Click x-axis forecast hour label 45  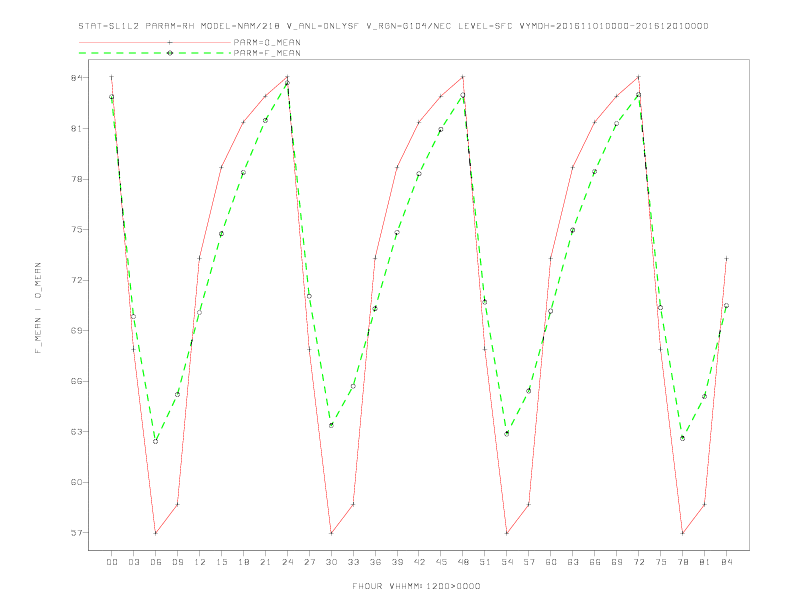[x=441, y=562]
